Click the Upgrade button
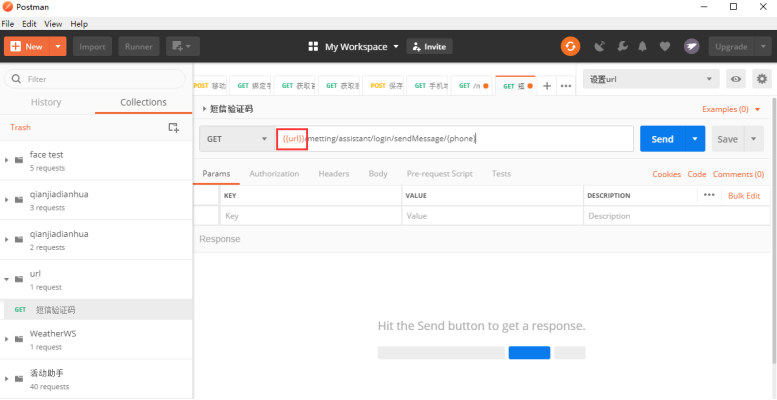777x400 pixels. 731,47
